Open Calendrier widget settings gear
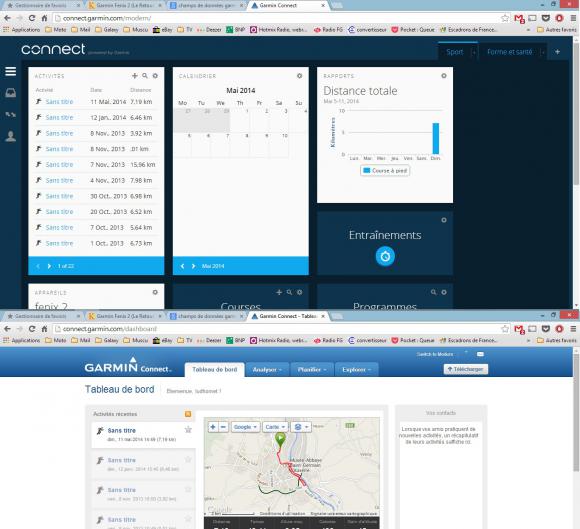The width and height of the screenshot is (580, 529). tap(300, 76)
